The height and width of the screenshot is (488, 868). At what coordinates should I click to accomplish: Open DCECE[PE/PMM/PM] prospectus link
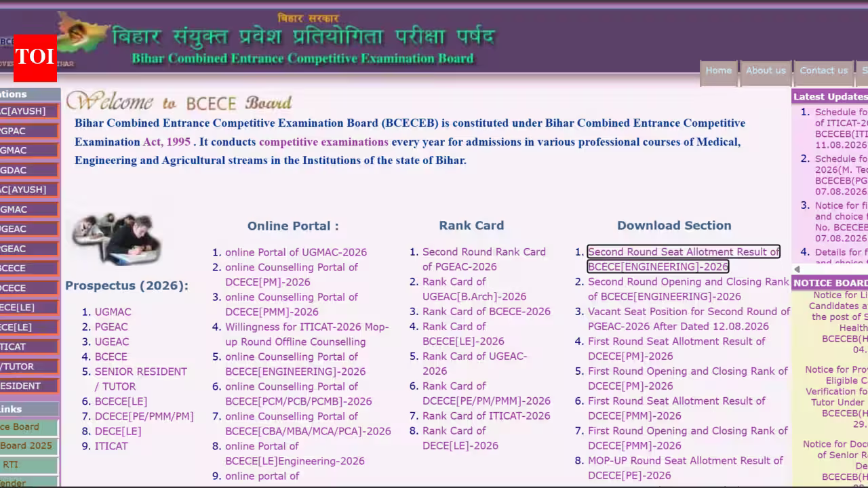pos(144,416)
